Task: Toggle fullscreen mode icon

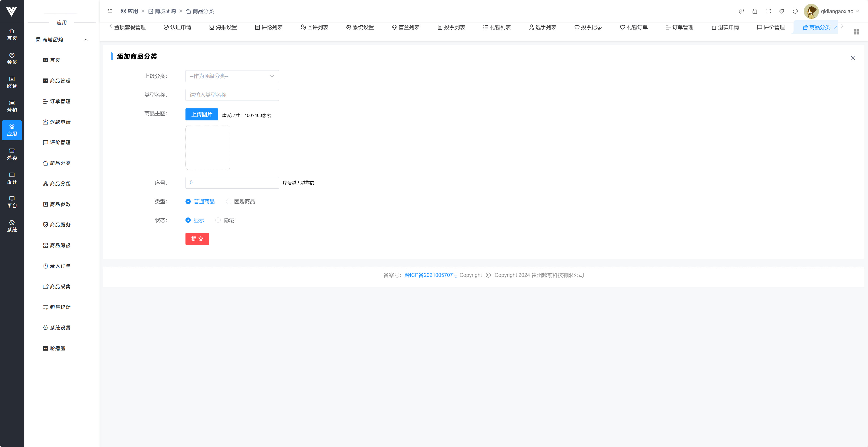Action: pos(768,11)
